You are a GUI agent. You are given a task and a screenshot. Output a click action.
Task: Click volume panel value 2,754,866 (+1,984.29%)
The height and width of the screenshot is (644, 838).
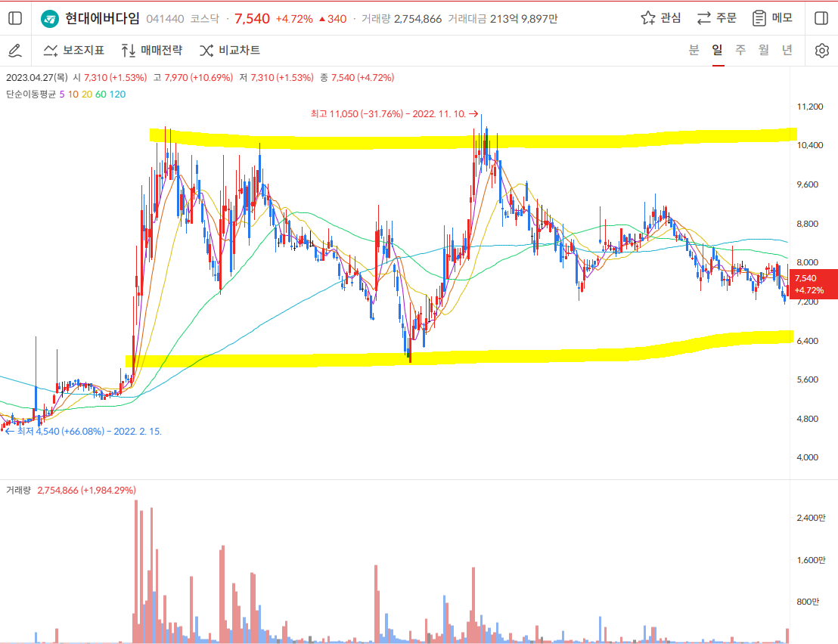(x=86, y=491)
